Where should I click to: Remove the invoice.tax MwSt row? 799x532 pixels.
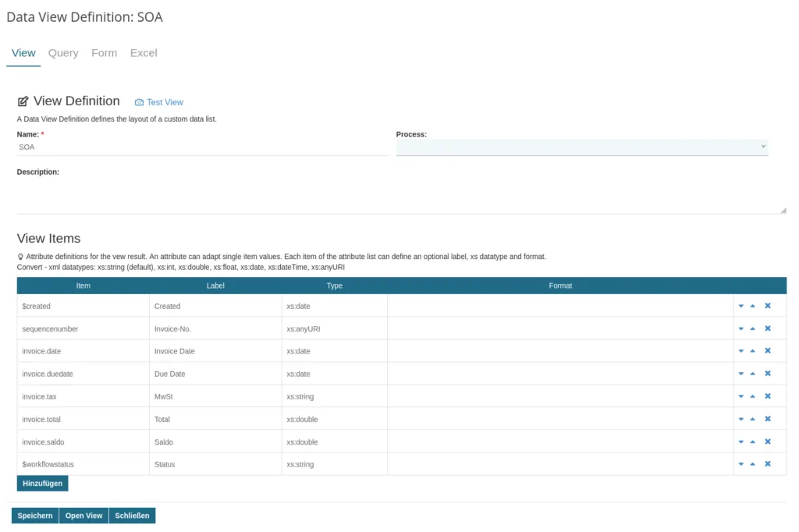click(x=767, y=396)
